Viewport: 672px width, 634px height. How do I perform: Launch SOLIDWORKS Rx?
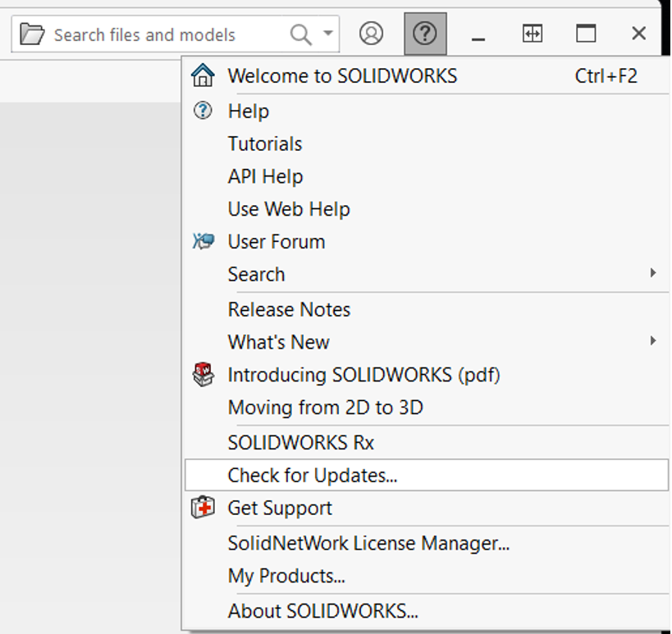tap(300, 443)
